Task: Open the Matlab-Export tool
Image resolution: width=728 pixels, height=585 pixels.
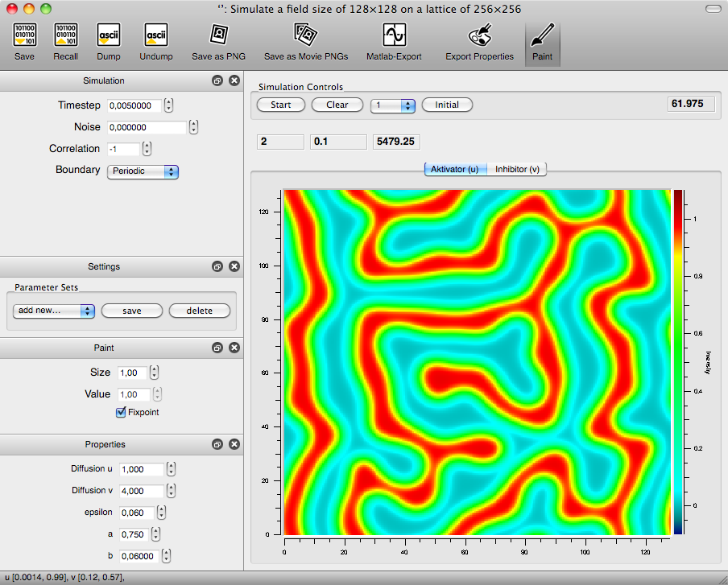Action: tap(394, 36)
